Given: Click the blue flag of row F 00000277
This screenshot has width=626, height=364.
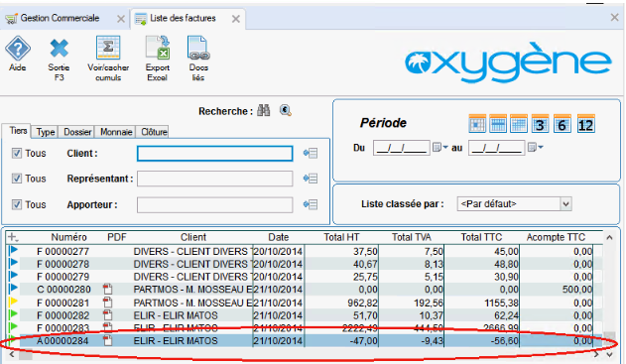Looking at the screenshot, I should click(13, 251).
